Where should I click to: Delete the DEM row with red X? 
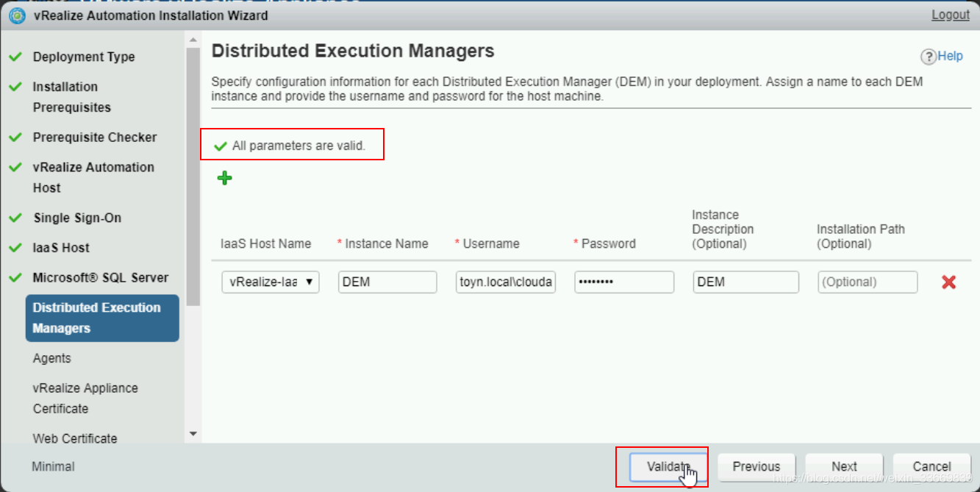(948, 282)
